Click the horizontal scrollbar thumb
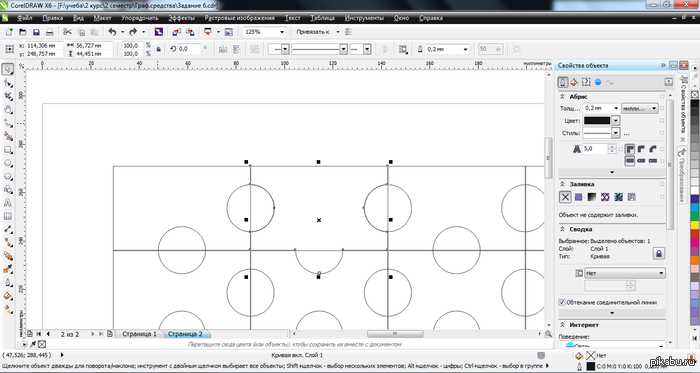This screenshot has width=700, height=373. click(x=395, y=334)
